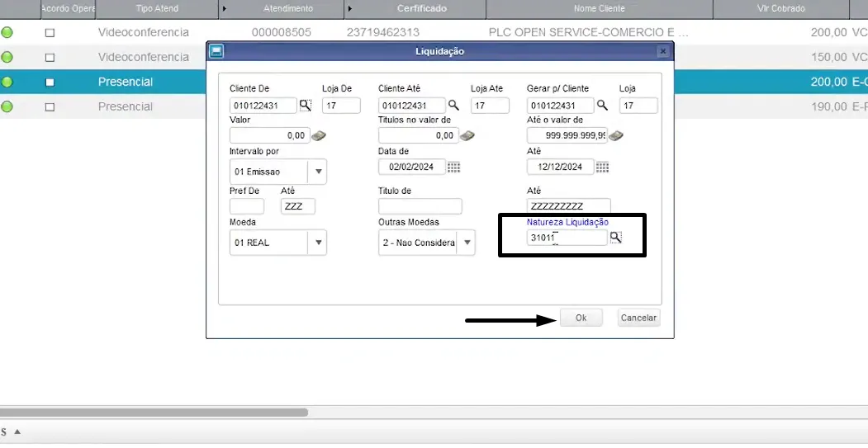Toggle checkbox on highlighted Presencial row
The width and height of the screenshot is (868, 448).
point(50,83)
